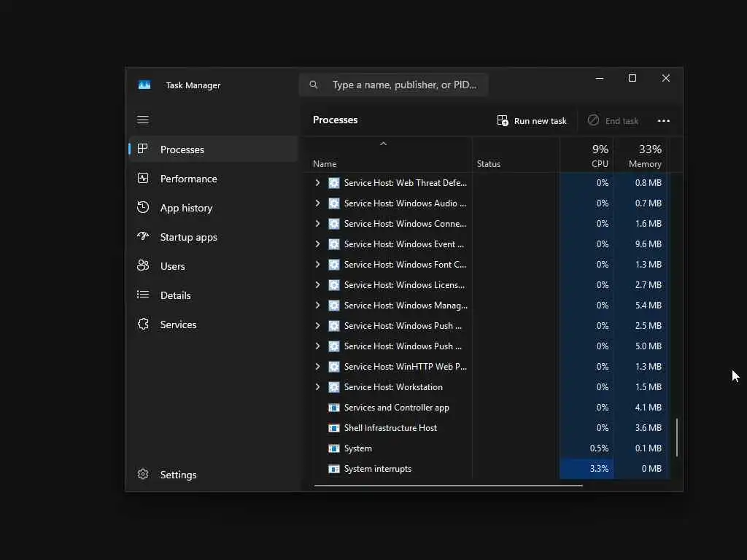Click the System process icon
Image resolution: width=747 pixels, height=560 pixels.
pos(334,448)
